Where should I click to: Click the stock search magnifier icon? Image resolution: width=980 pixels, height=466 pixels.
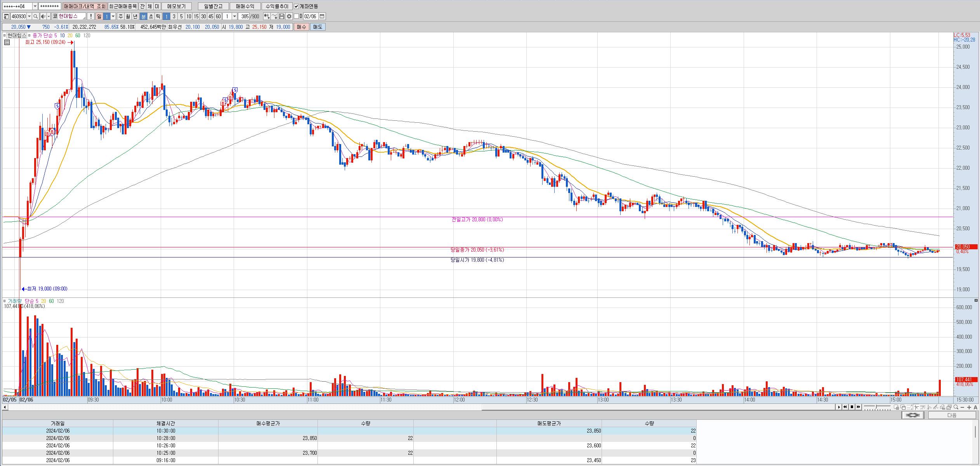click(x=35, y=16)
